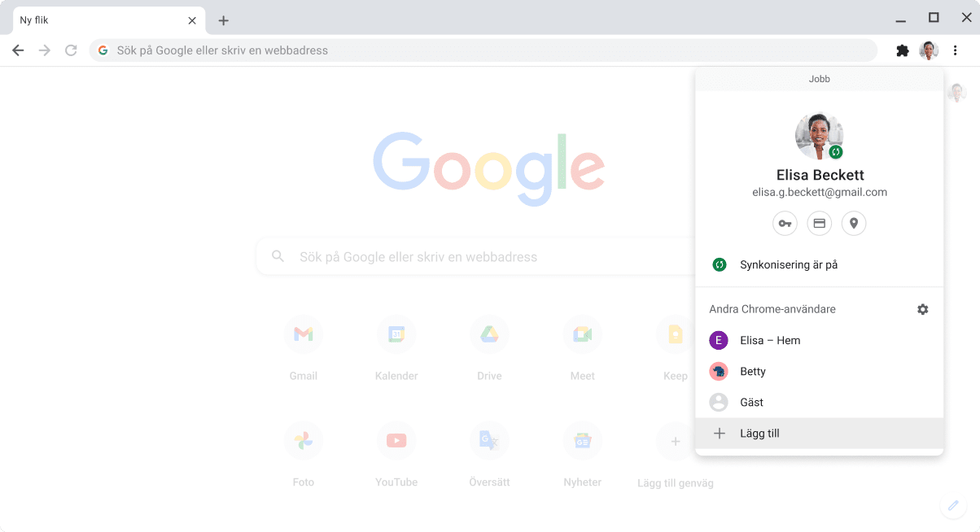
Task: Click the customize page pencil icon
Action: click(x=953, y=505)
